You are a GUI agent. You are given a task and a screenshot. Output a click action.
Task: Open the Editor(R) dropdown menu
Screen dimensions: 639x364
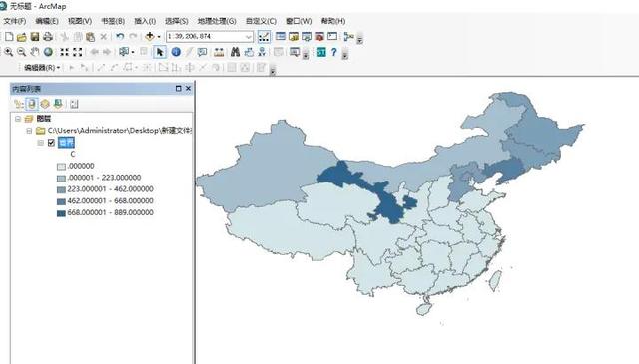click(x=42, y=67)
